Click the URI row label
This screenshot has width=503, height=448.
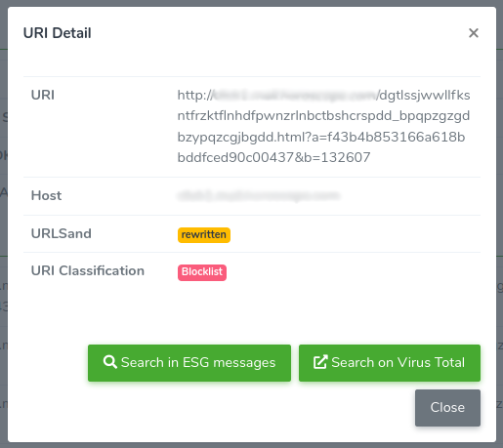[43, 96]
